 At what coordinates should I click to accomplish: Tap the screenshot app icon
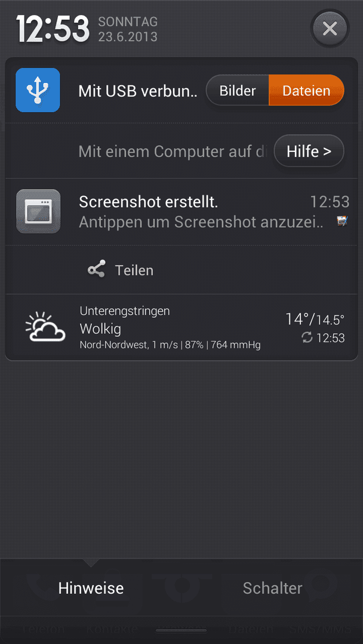point(38,212)
